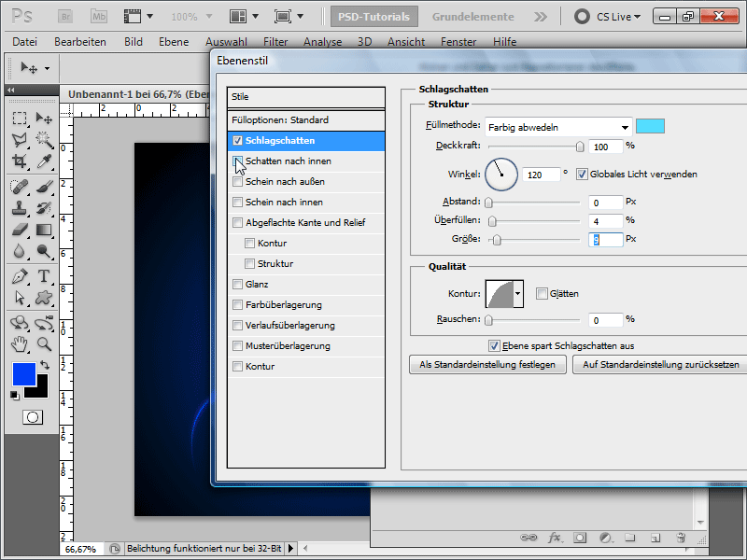
Task: Select the Custom Shape tool
Action: coord(44,298)
